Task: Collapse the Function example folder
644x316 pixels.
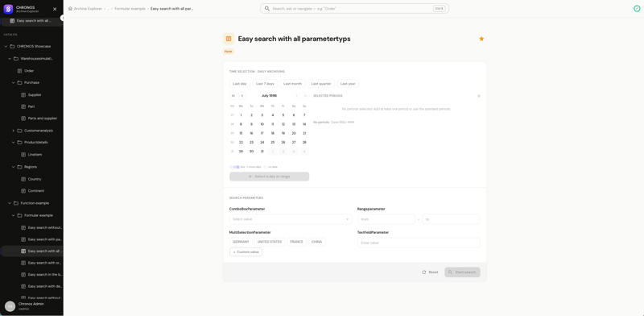Action: click(10, 203)
